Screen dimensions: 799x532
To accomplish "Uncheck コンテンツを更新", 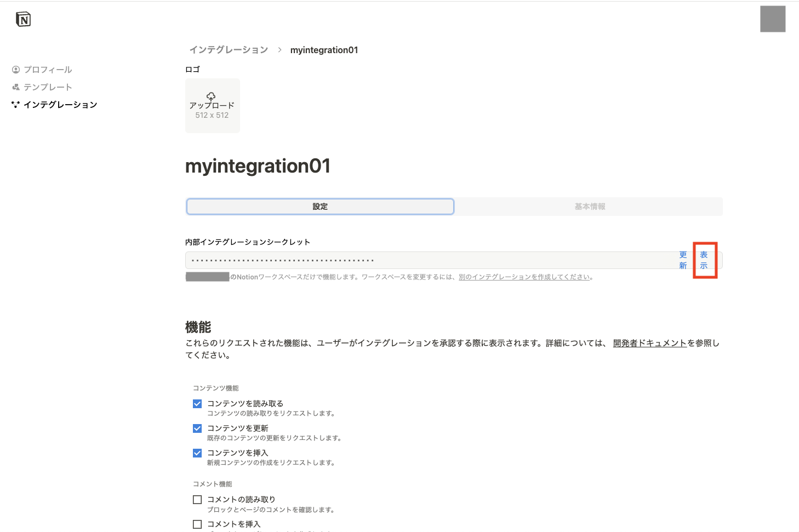I will click(197, 428).
